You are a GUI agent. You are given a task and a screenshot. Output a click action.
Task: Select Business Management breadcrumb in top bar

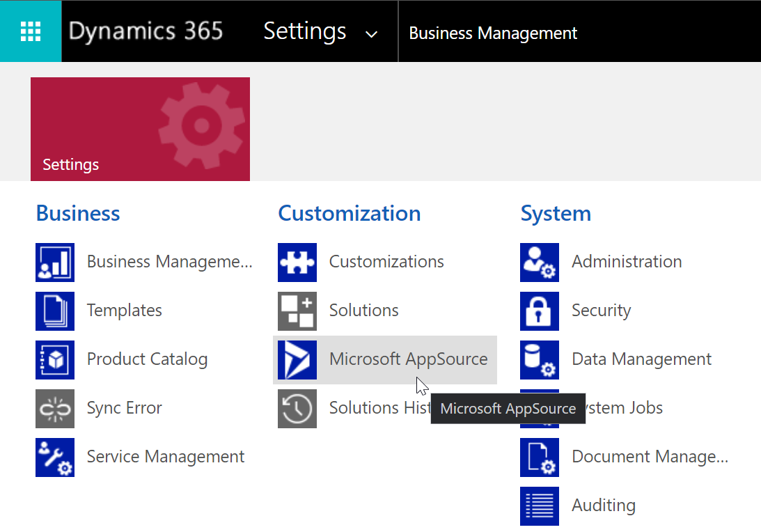[x=493, y=33]
